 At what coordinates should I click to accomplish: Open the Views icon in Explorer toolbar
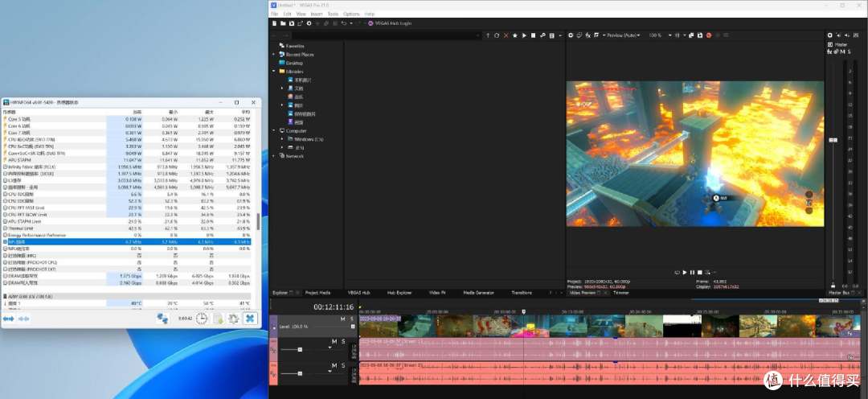click(x=551, y=35)
